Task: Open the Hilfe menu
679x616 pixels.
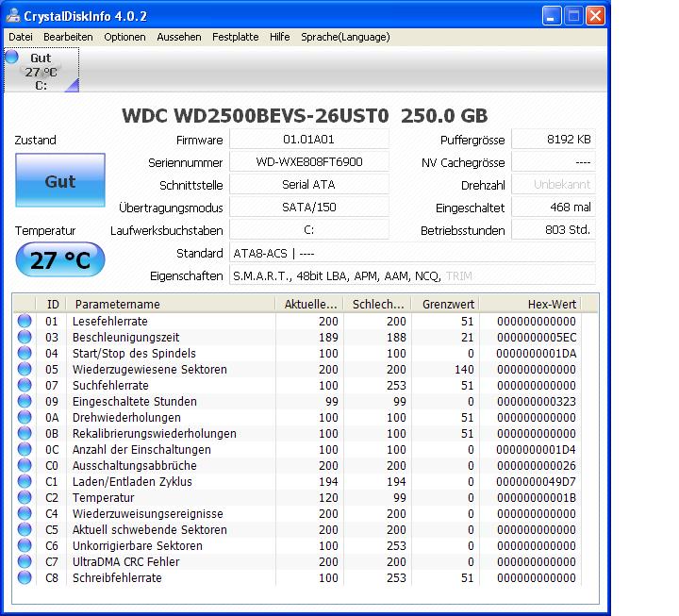Action: coord(280,37)
